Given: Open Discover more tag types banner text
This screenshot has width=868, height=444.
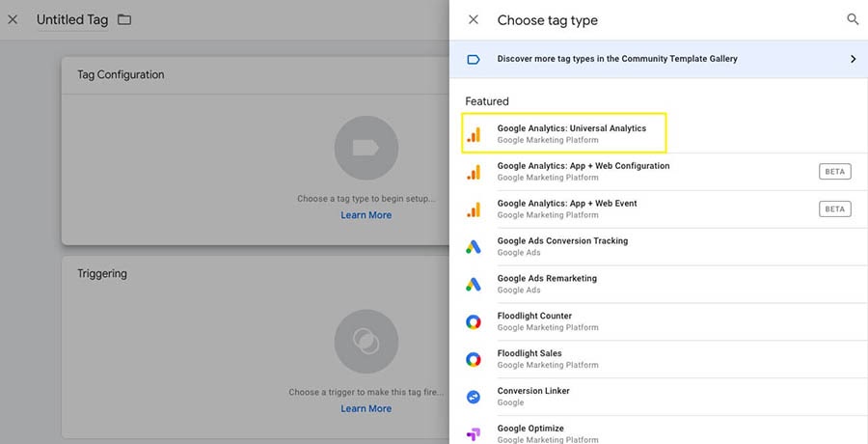Looking at the screenshot, I should (x=617, y=59).
